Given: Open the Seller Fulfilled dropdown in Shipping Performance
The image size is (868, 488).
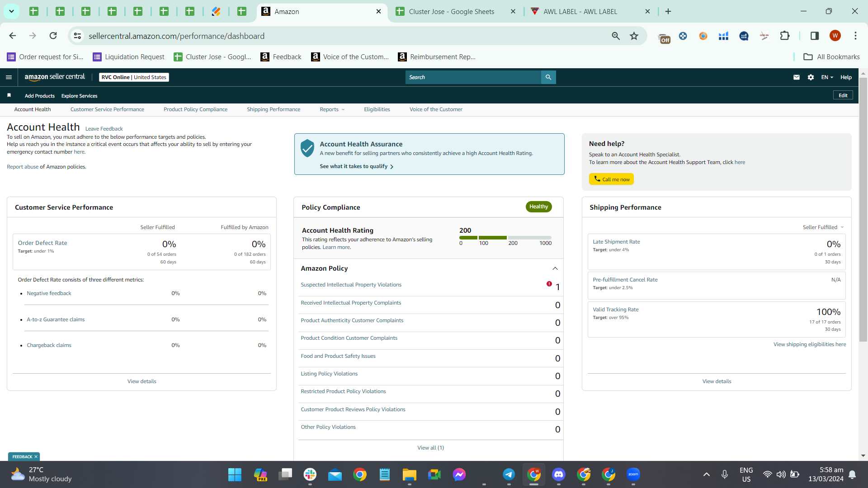Looking at the screenshot, I should click(x=823, y=227).
